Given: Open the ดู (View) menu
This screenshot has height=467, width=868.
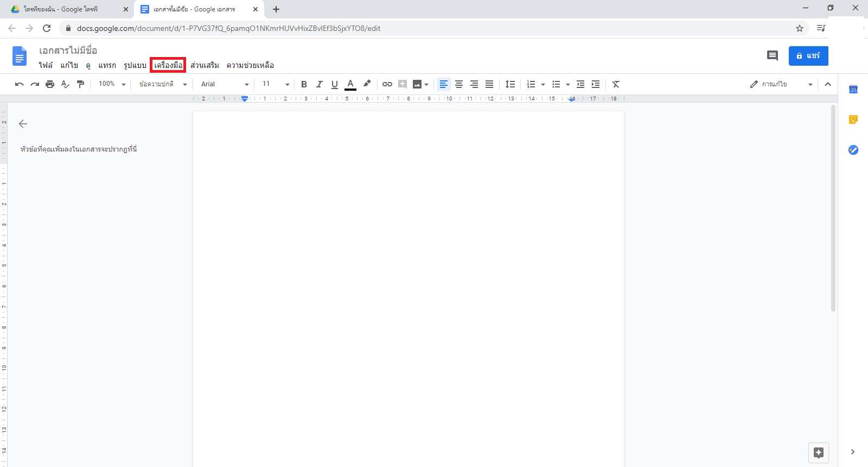Looking at the screenshot, I should pos(88,65).
